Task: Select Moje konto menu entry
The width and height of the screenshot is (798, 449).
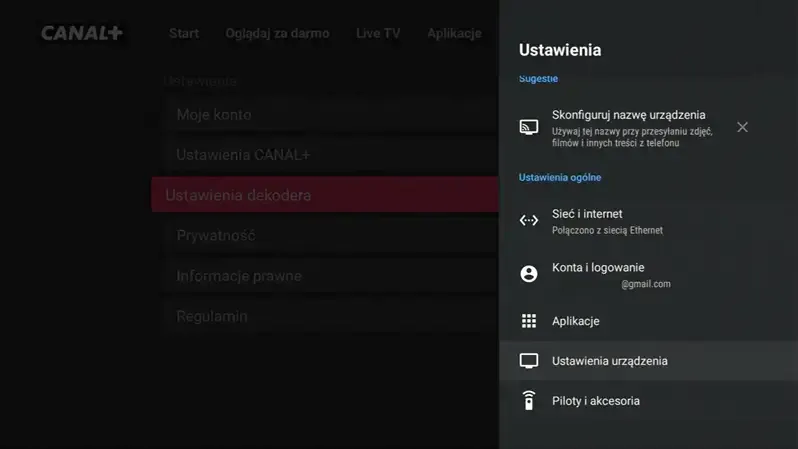Action: [331, 115]
